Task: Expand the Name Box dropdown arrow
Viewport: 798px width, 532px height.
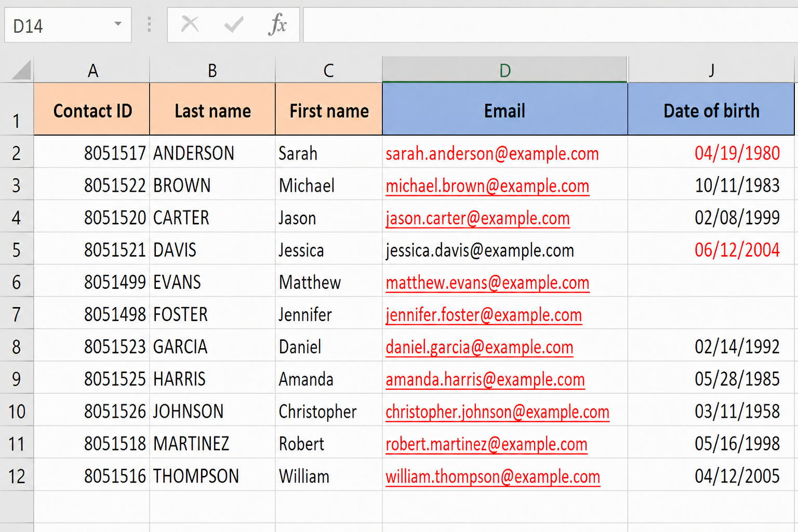Action: (118, 24)
